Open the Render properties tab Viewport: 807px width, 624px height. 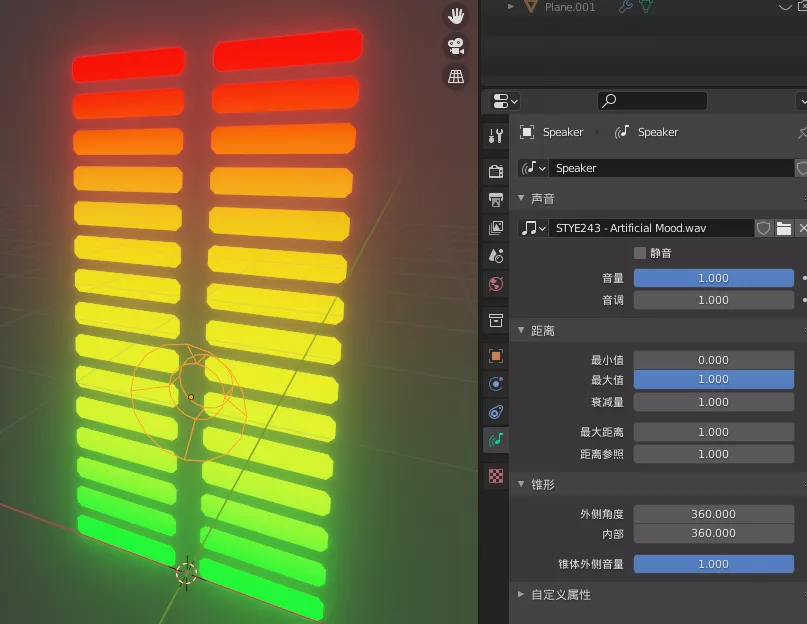pos(495,172)
